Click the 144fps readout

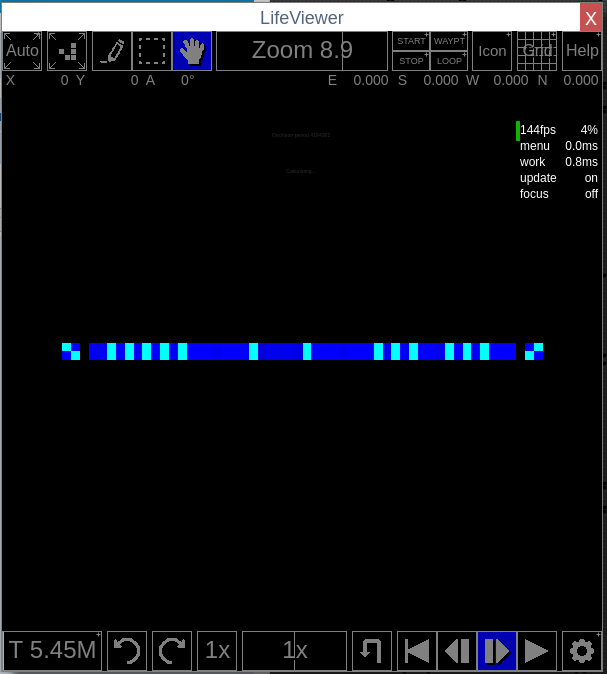[537, 130]
